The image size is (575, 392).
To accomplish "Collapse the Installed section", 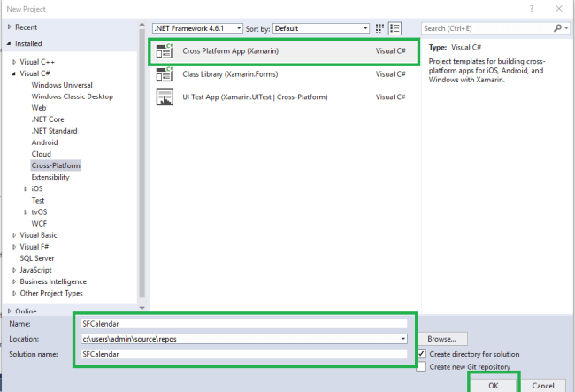I will (9, 43).
